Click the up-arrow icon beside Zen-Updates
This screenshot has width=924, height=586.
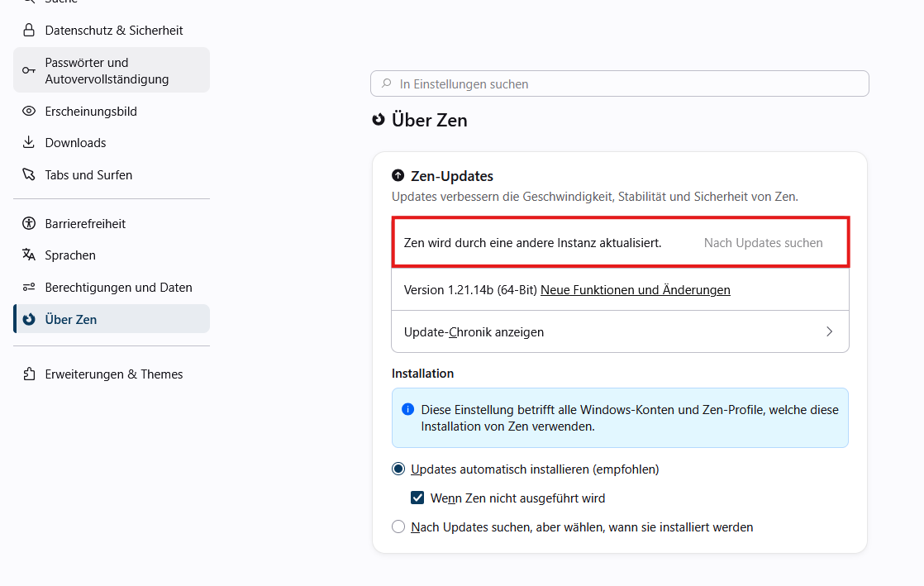coord(398,176)
